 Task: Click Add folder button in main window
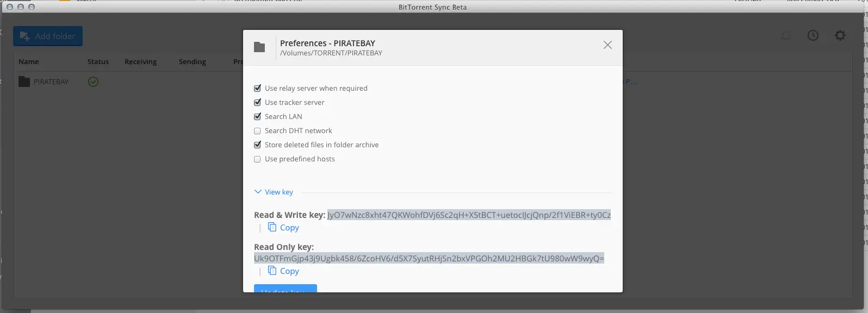[48, 36]
